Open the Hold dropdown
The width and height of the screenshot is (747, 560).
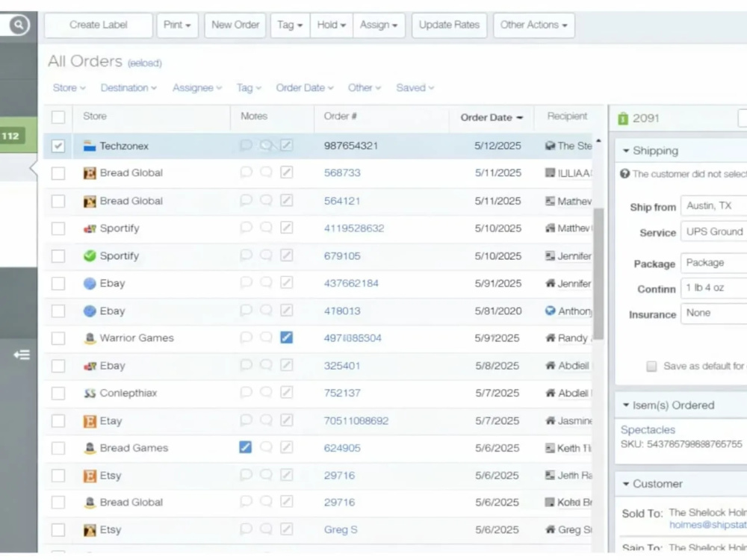click(332, 25)
